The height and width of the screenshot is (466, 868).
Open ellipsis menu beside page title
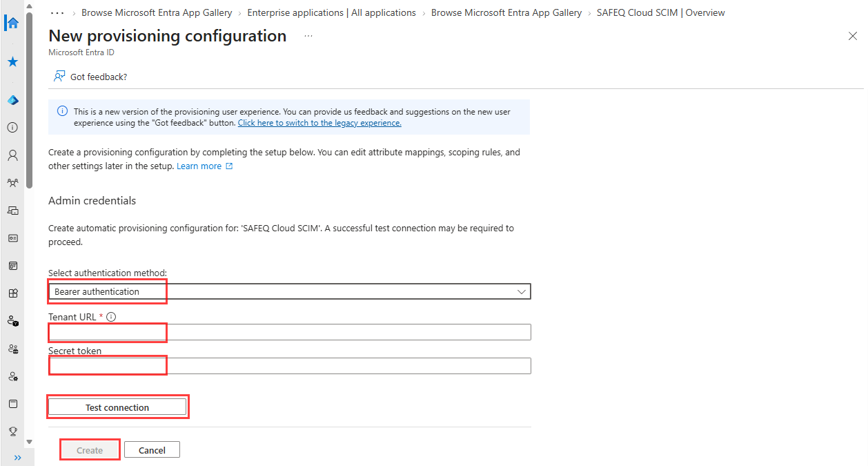tap(308, 36)
